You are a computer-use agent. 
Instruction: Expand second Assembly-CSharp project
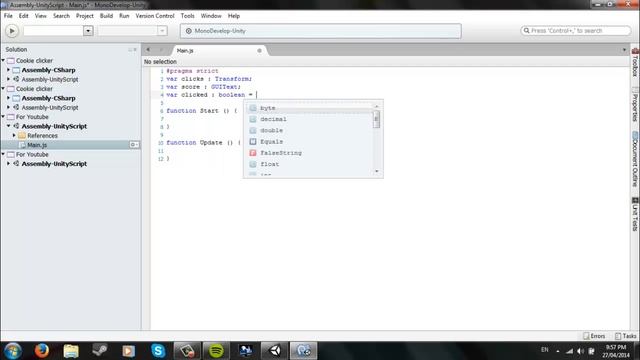pos(8,98)
